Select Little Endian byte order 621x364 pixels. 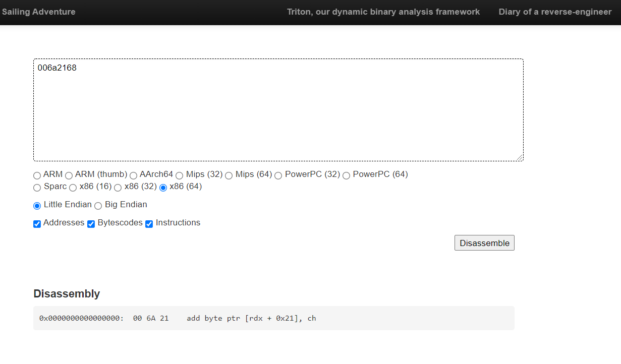[x=37, y=206]
